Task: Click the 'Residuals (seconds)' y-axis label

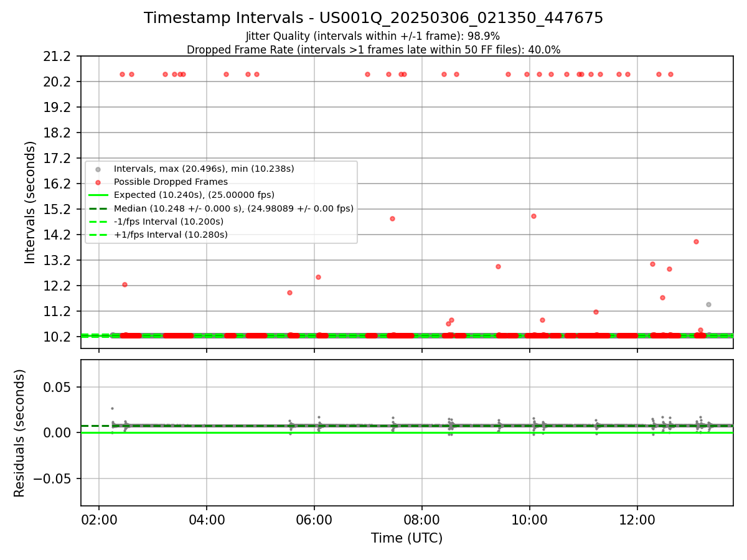Action: pyautogui.click(x=20, y=433)
